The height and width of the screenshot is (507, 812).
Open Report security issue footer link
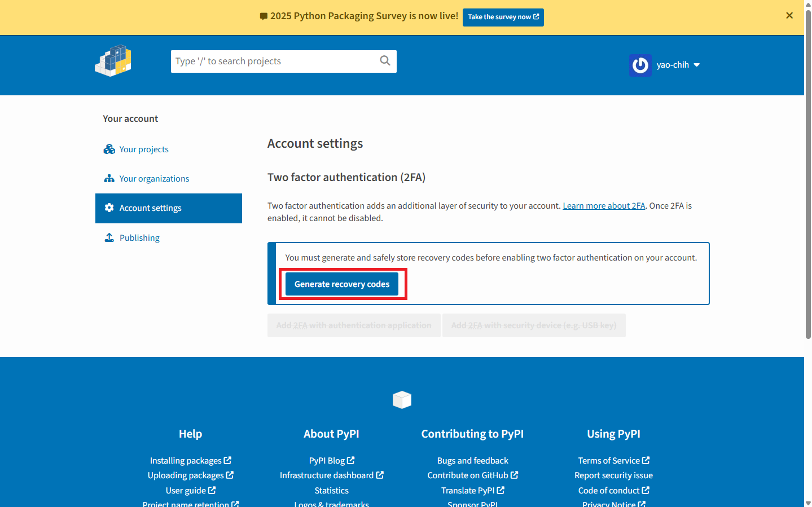pos(614,475)
